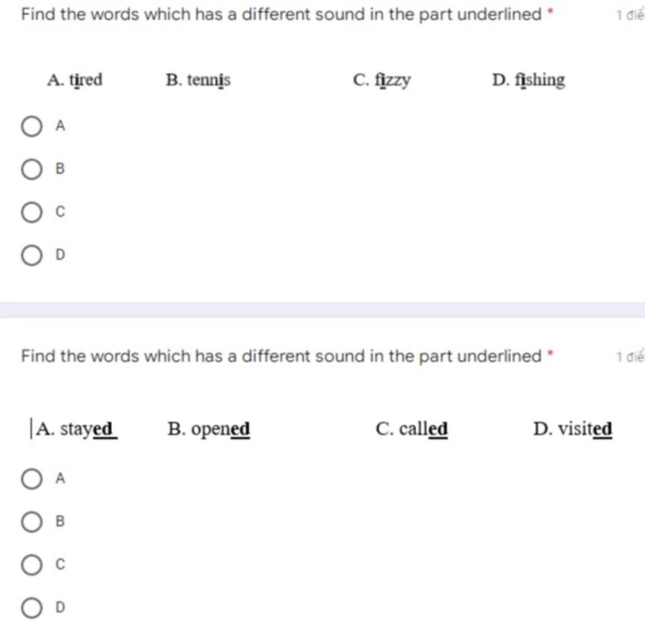Click the point value label of first question

[x=630, y=16]
